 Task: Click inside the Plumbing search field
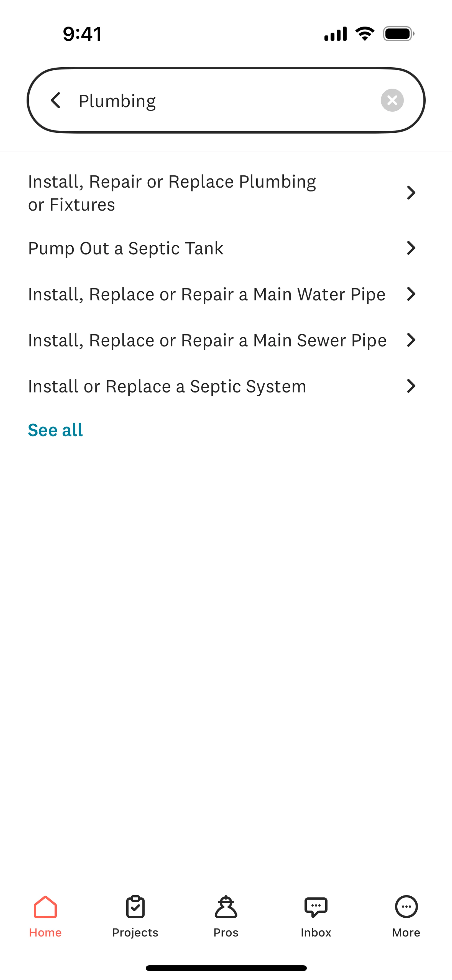pyautogui.click(x=225, y=101)
